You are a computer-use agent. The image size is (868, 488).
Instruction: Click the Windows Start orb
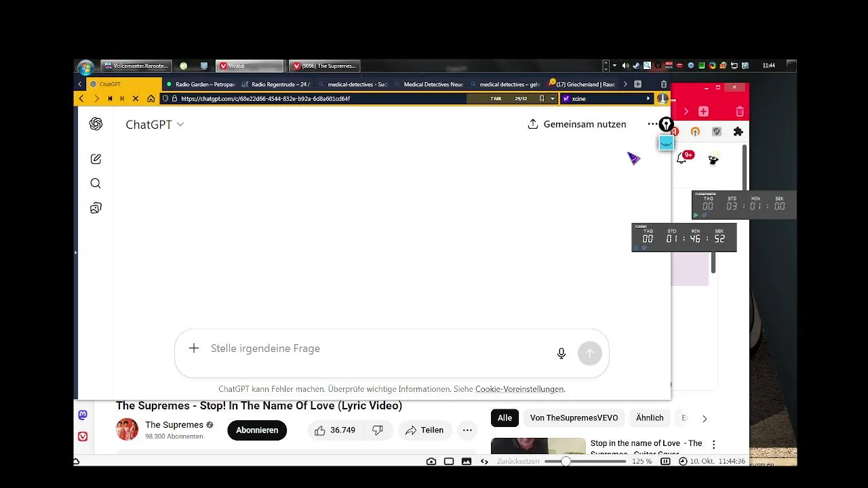coord(85,66)
